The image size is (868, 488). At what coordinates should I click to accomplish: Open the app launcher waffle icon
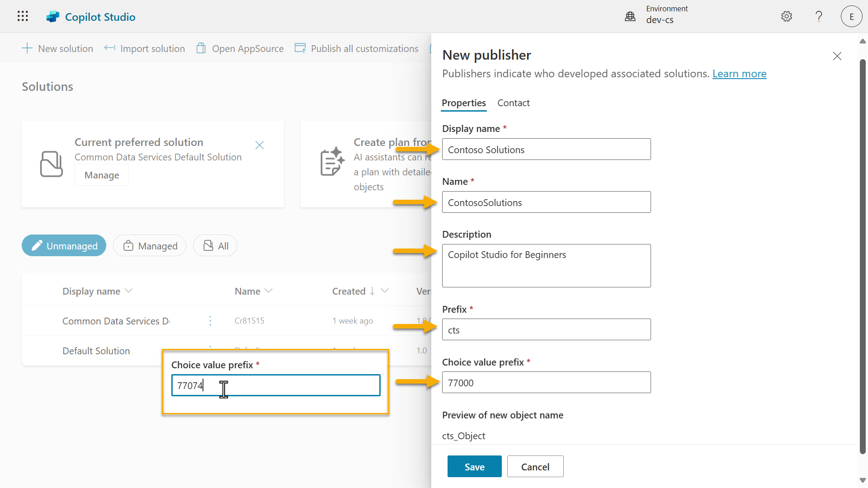coord(23,16)
